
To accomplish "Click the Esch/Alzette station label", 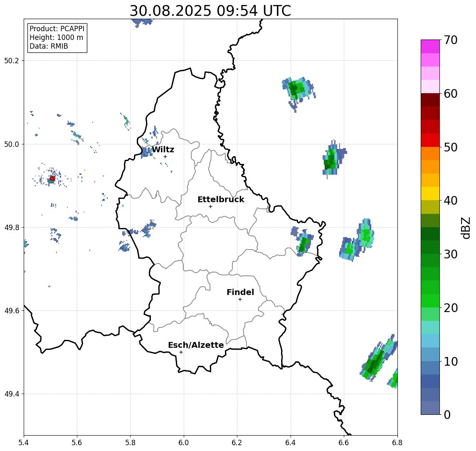I will point(196,345).
